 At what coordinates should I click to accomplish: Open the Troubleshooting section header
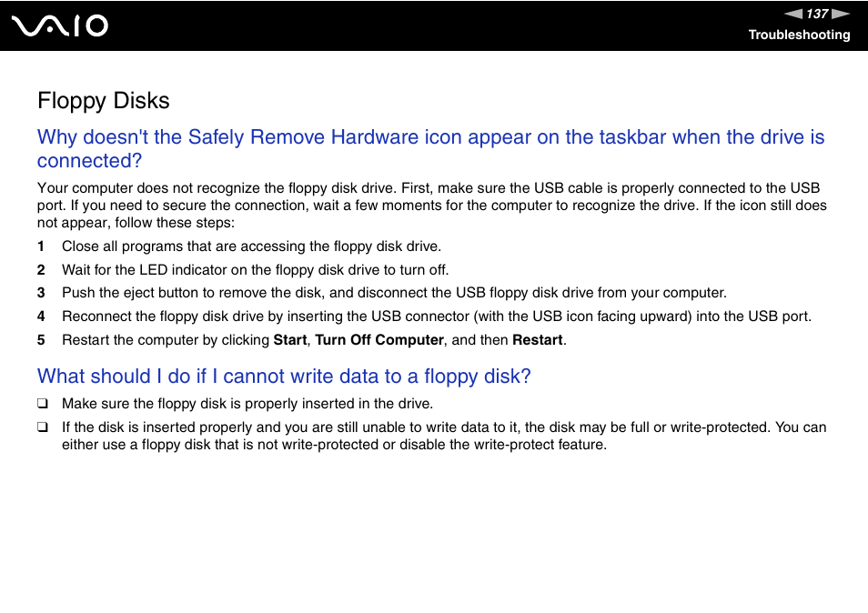(x=799, y=35)
